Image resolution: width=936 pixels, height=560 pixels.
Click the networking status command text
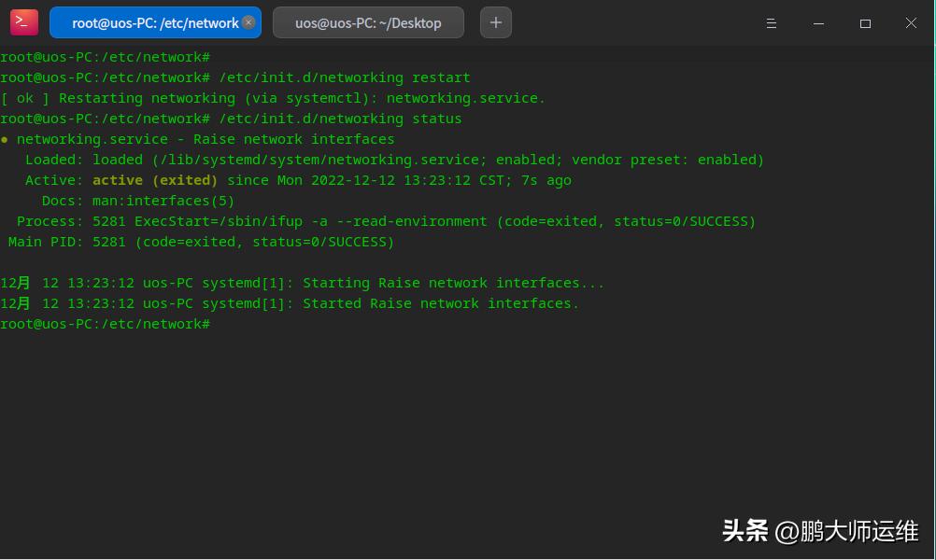click(340, 119)
